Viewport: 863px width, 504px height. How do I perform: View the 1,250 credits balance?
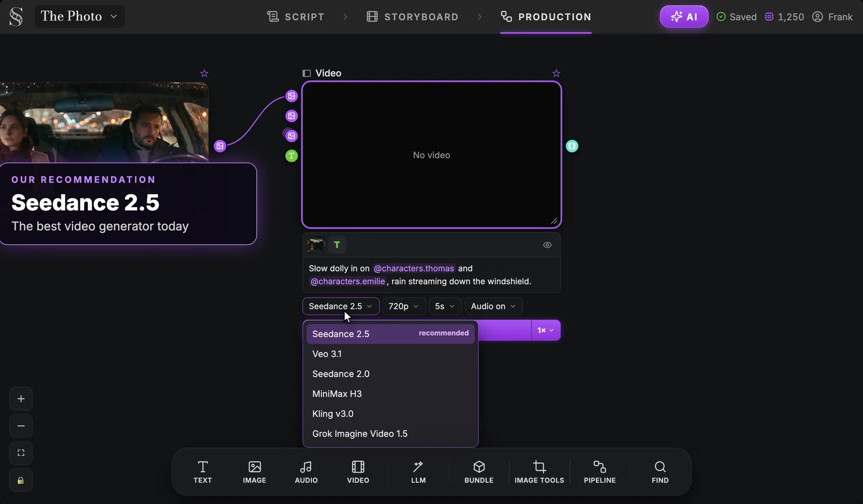click(784, 17)
